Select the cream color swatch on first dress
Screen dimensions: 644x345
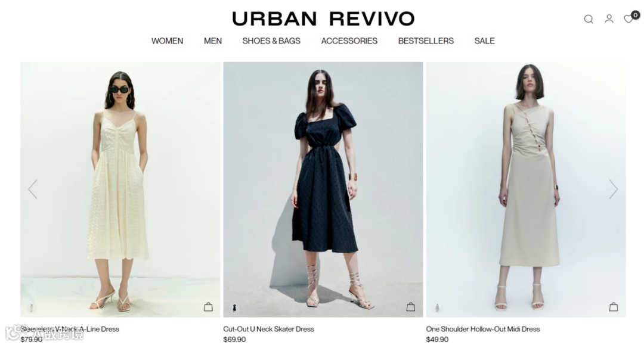[31, 307]
